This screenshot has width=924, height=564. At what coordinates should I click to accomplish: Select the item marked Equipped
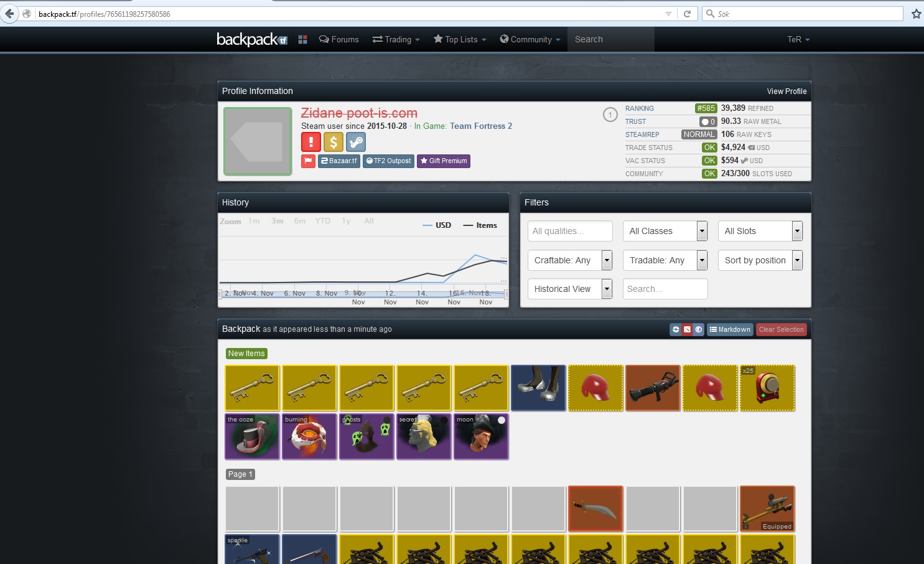tap(767, 509)
